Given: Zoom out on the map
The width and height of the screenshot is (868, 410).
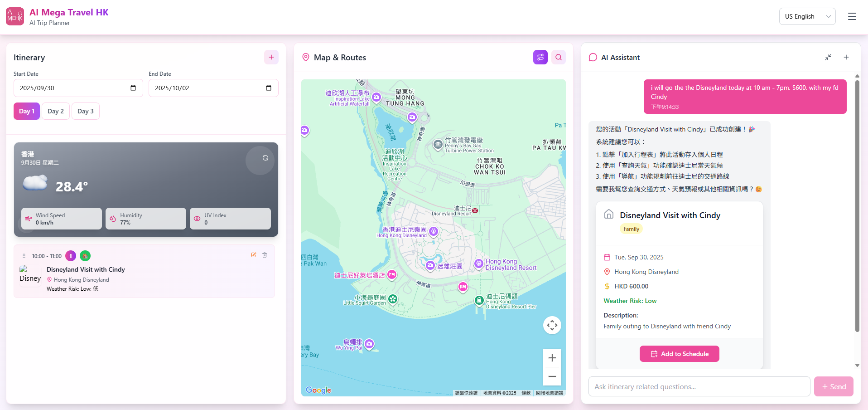Looking at the screenshot, I should 552,376.
